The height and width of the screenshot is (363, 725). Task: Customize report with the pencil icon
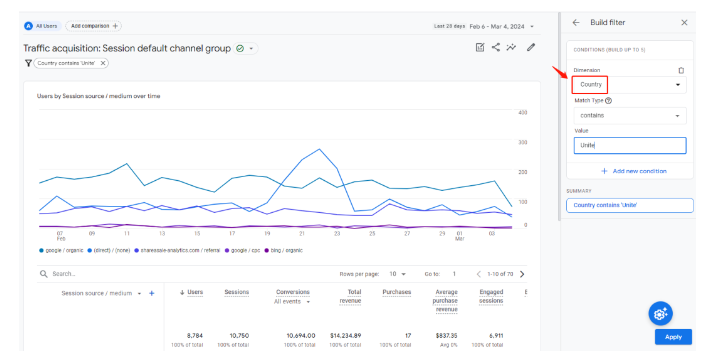click(x=531, y=47)
